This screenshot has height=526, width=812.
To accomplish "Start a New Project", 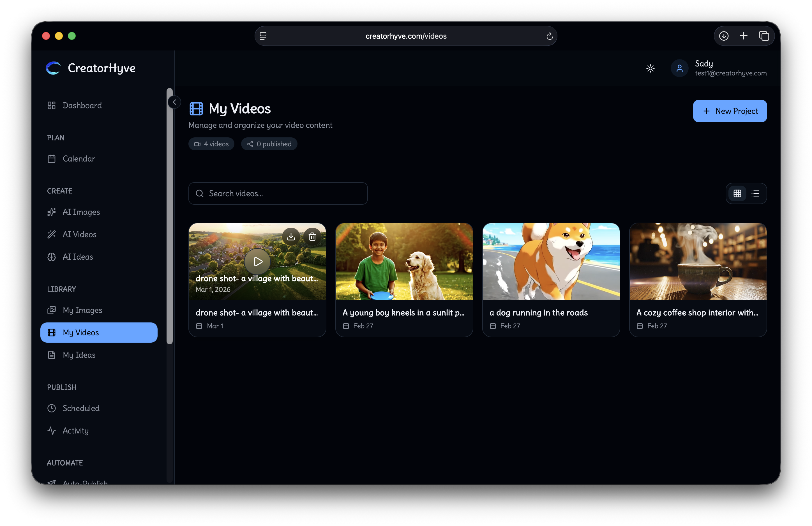I will tap(730, 111).
